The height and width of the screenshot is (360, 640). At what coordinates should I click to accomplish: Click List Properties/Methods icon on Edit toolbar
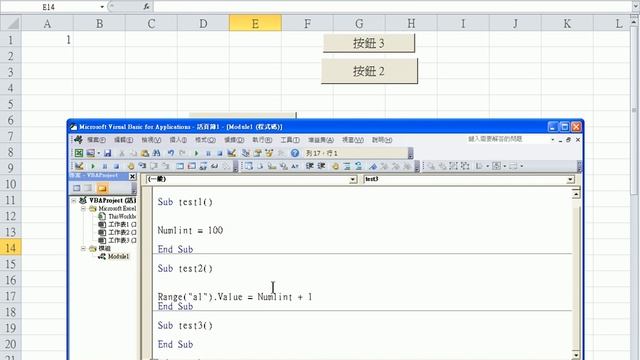249,166
